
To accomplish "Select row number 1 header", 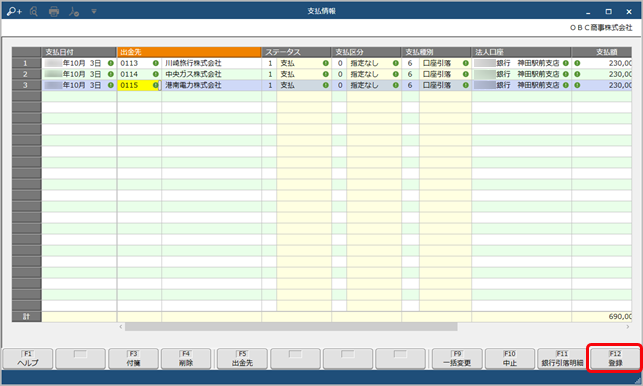I will [x=26, y=63].
